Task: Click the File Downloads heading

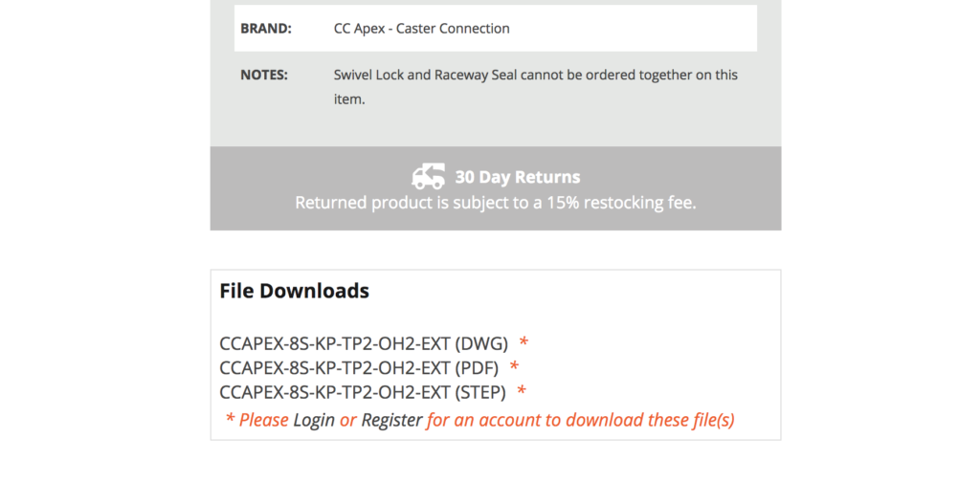Action: click(x=294, y=291)
